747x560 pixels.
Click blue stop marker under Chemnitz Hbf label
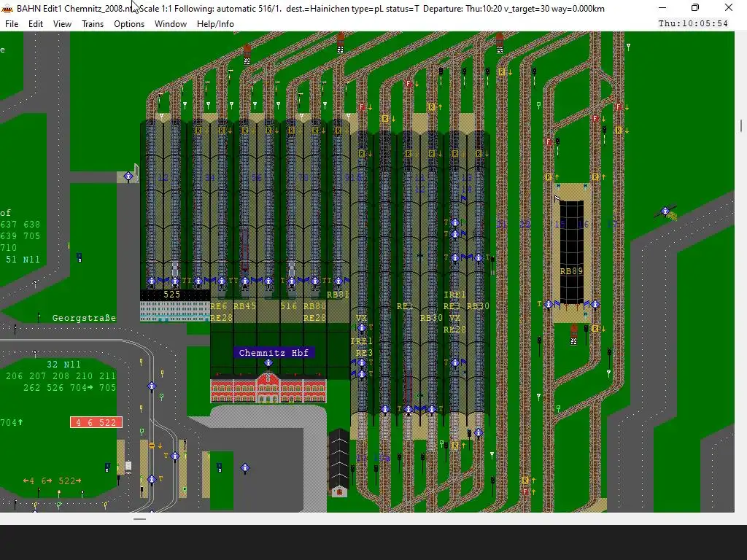[x=268, y=363]
